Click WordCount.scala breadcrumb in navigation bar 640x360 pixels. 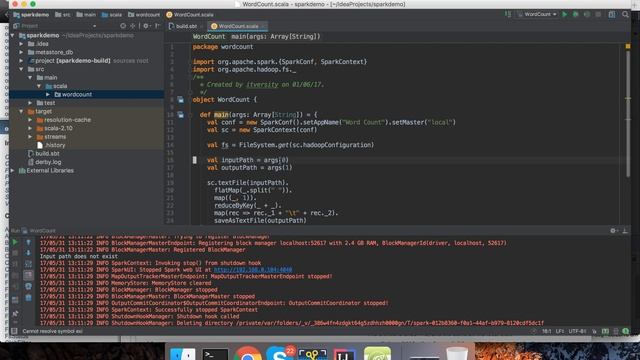[190, 15]
